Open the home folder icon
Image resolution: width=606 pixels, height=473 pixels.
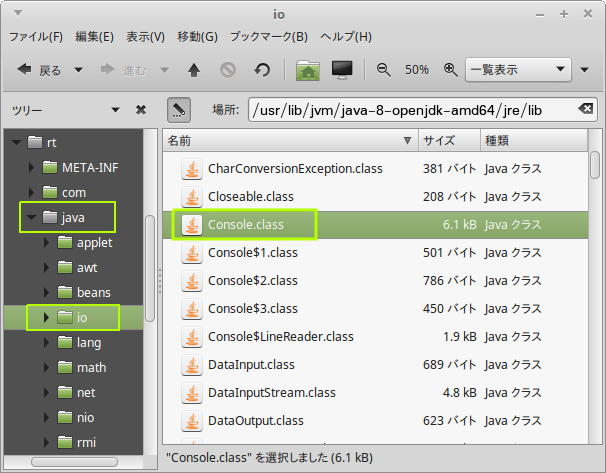[308, 70]
